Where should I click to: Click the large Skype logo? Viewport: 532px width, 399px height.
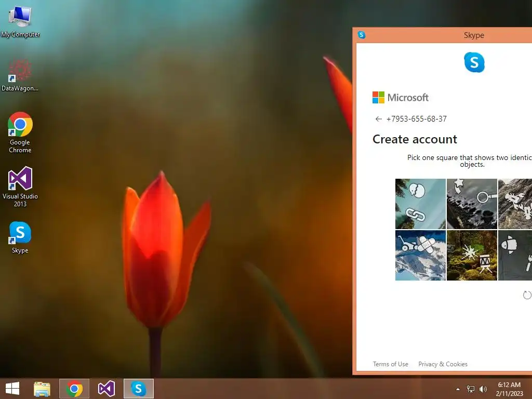click(x=474, y=62)
